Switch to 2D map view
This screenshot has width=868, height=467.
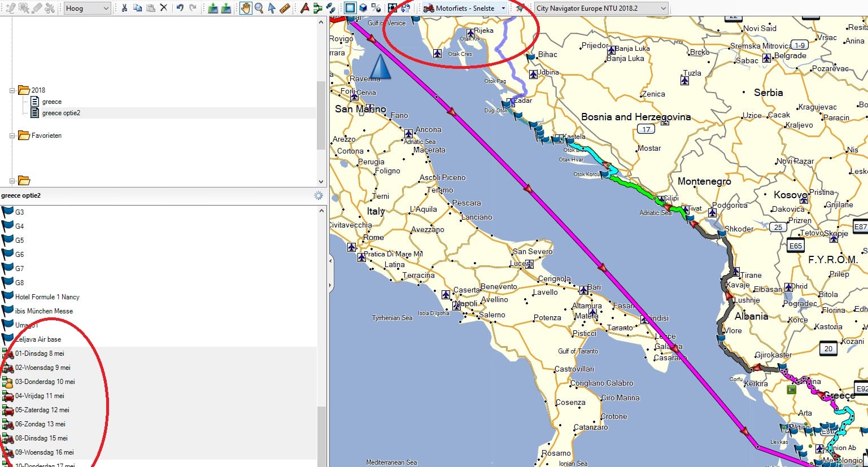(350, 8)
